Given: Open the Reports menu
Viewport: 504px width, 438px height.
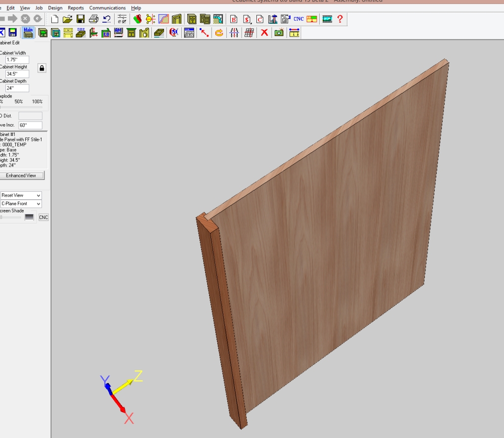Looking at the screenshot, I should pos(76,8).
